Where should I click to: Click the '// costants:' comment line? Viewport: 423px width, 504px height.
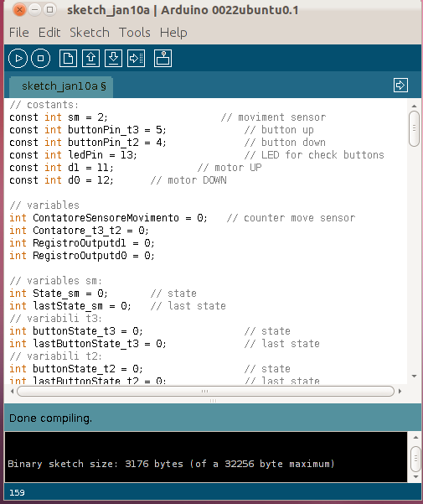pyautogui.click(x=44, y=105)
